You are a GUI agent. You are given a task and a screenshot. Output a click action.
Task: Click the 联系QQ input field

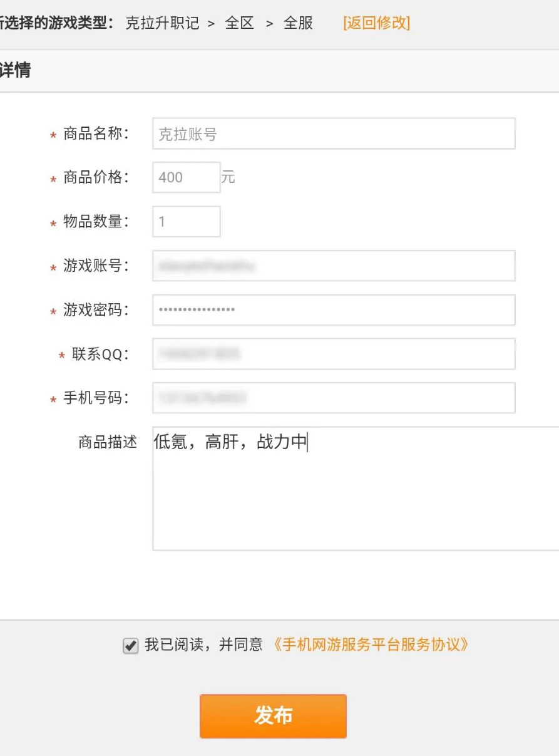334,354
